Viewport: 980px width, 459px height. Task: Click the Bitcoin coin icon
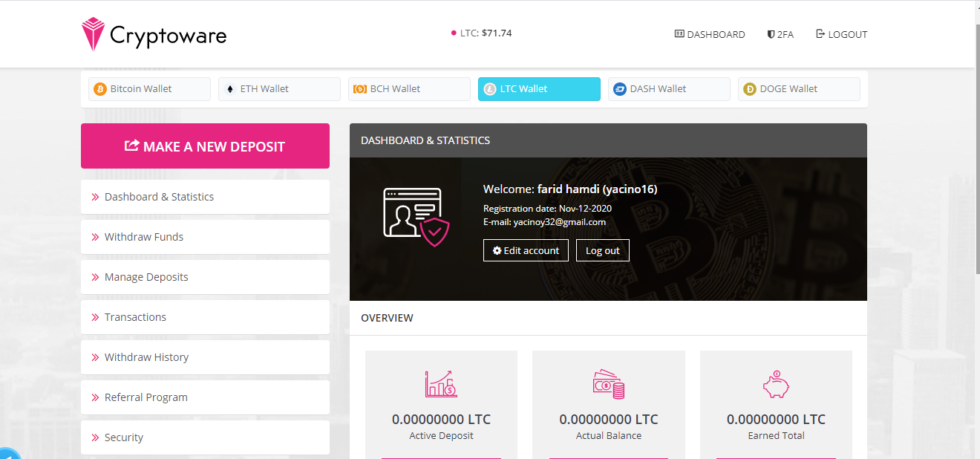tap(100, 89)
